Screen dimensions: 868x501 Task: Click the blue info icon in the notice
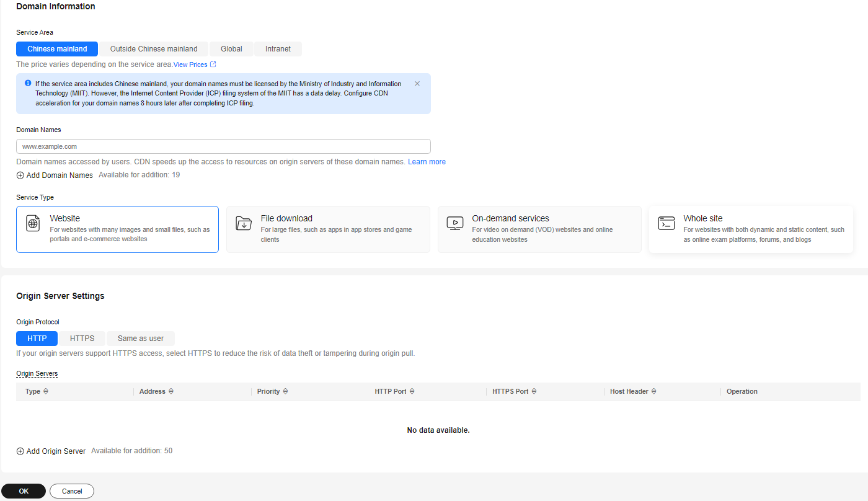tap(28, 83)
